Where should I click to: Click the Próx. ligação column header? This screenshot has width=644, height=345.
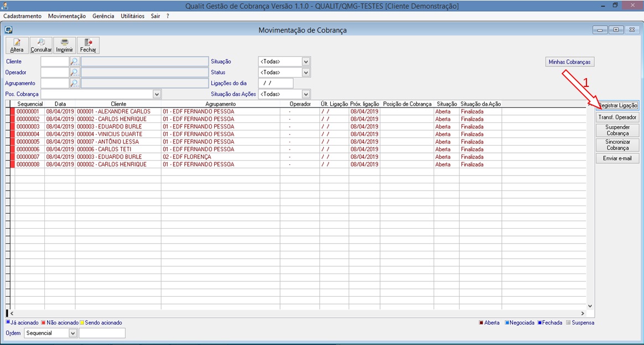[364, 104]
